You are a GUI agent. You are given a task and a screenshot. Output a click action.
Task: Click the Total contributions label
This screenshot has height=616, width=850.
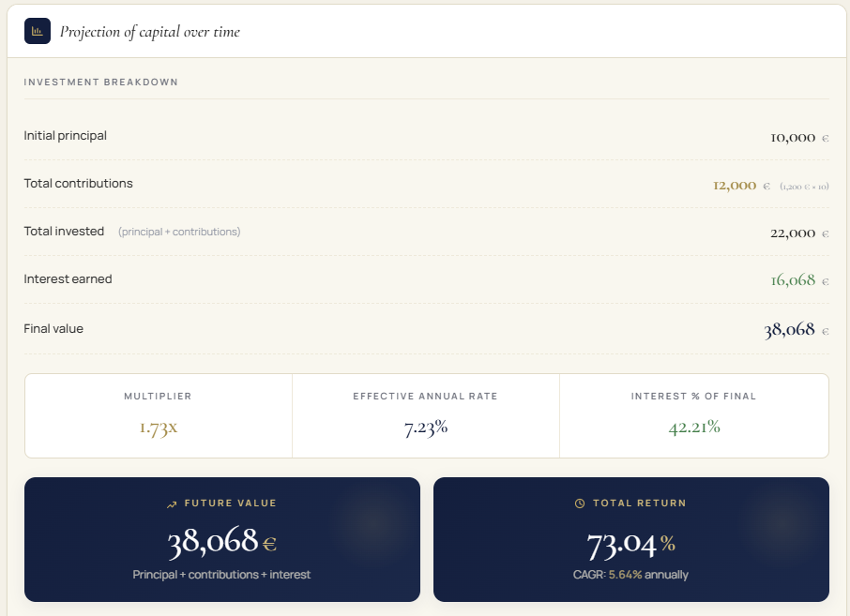click(79, 184)
